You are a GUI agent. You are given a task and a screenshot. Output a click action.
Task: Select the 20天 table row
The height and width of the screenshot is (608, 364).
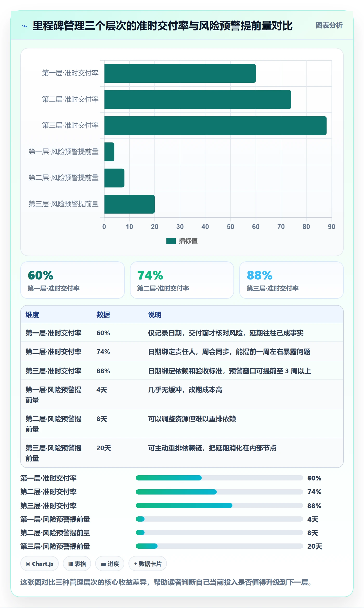click(x=182, y=453)
